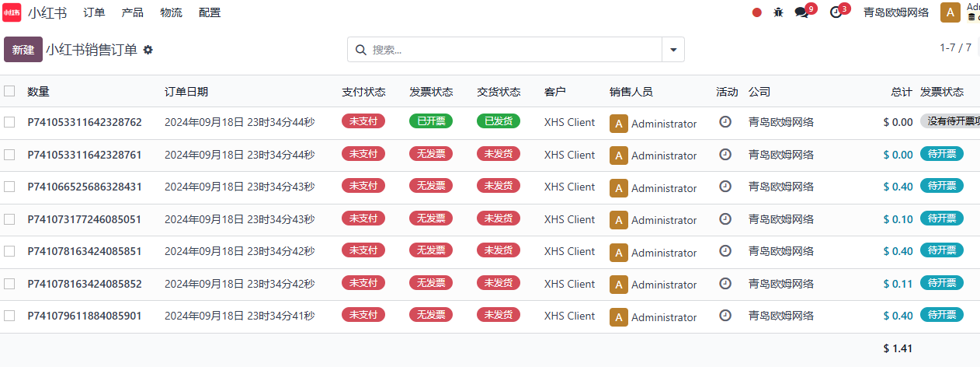Click 待开票 badge for order P741073177246085051
Image resolution: width=980 pixels, height=367 pixels.
click(x=942, y=218)
